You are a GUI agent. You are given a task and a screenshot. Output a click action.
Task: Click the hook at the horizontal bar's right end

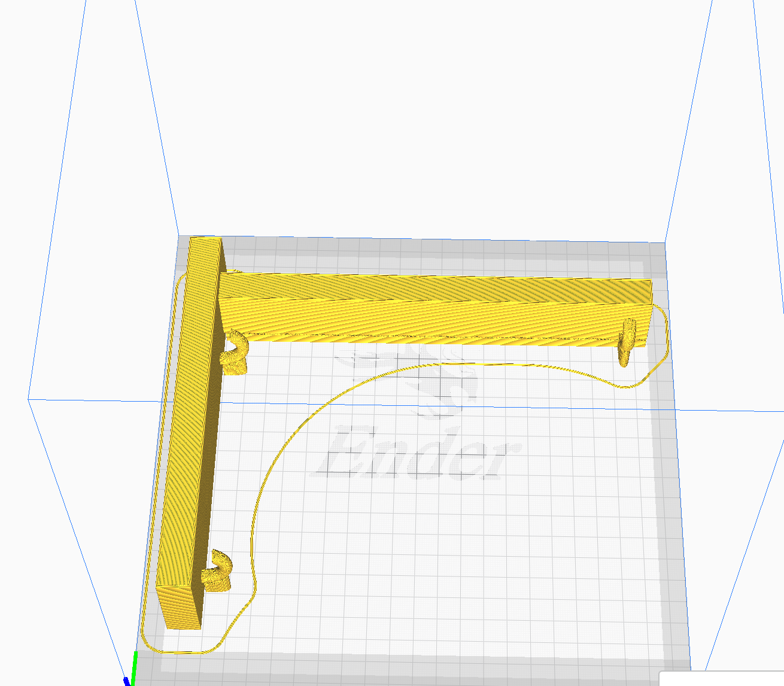627,342
